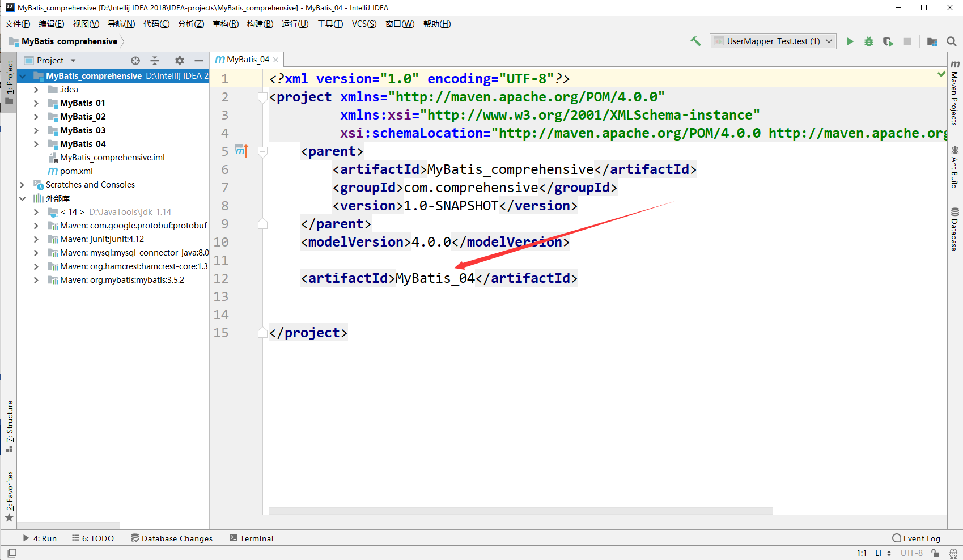Click the Project panel horizontal scrollbar

coord(69,526)
